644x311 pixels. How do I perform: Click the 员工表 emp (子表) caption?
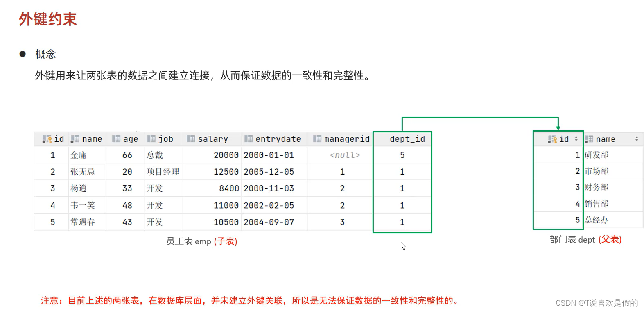(202, 241)
